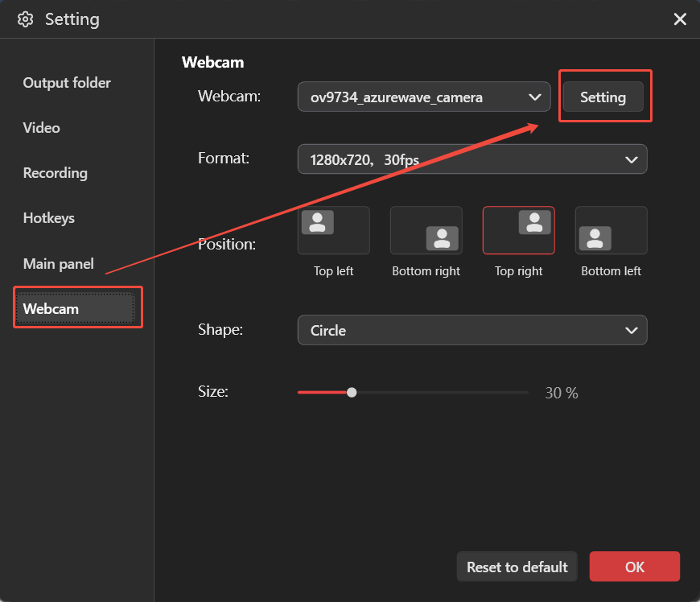Open the Recording settings section

click(55, 172)
